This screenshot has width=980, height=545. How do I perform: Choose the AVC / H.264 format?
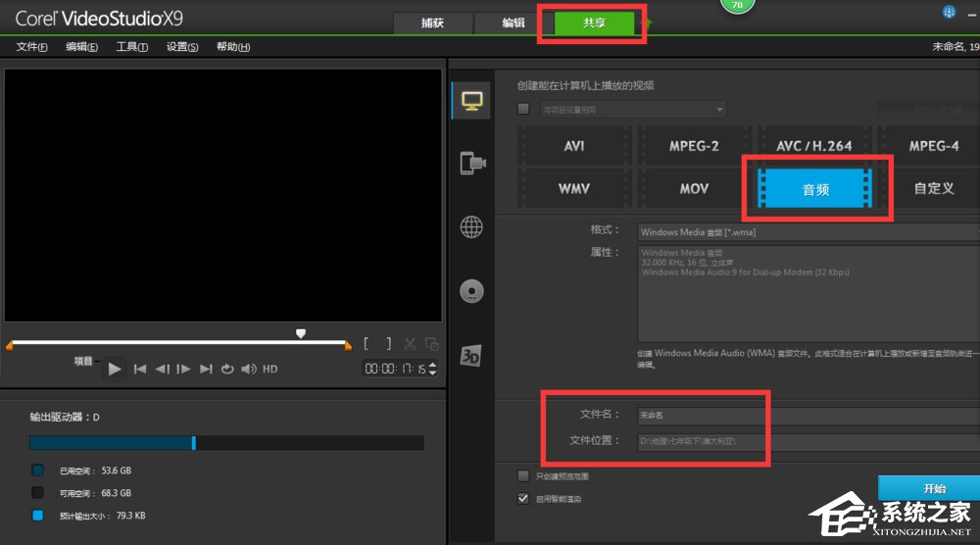pos(813,146)
